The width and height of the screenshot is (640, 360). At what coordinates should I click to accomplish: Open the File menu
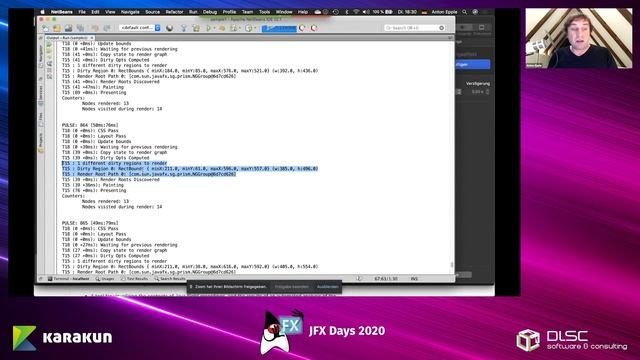tap(82, 12)
